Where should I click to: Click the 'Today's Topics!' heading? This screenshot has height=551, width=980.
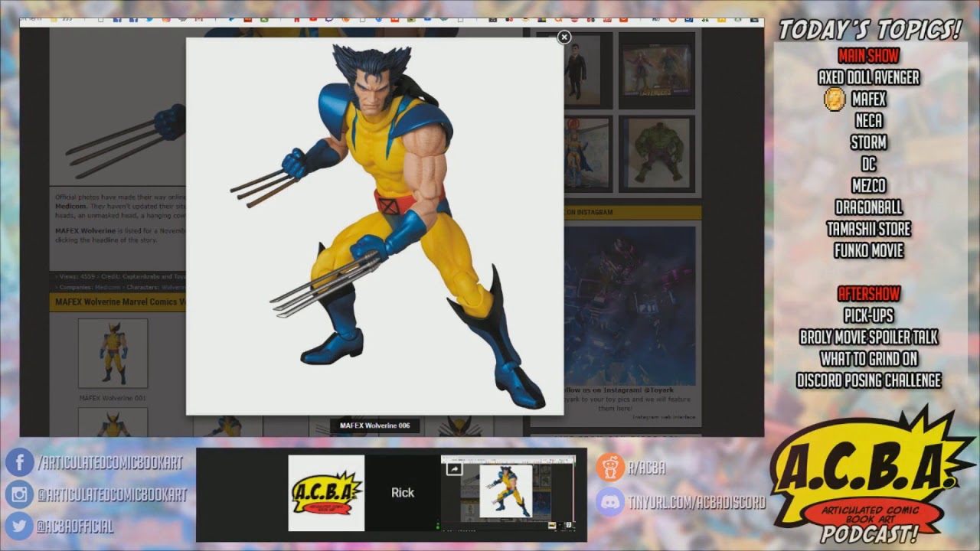869,31
